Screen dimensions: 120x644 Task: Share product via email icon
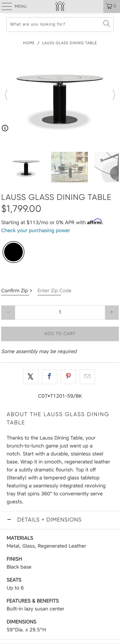pos(87,376)
